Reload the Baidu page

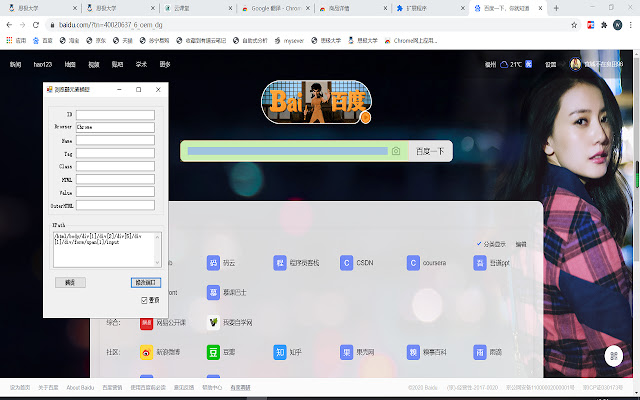(x=36, y=25)
